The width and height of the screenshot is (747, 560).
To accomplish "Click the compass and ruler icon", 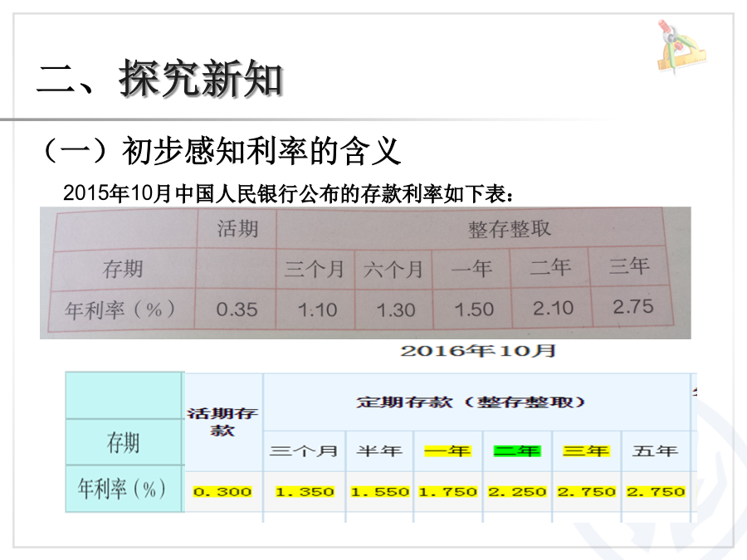I will [x=681, y=47].
